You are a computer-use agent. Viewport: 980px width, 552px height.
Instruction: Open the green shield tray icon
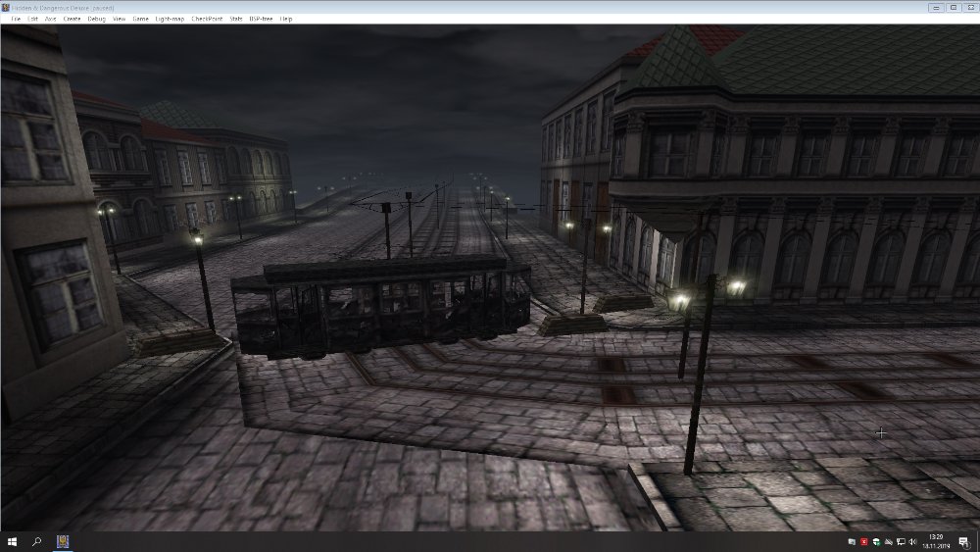click(876, 542)
